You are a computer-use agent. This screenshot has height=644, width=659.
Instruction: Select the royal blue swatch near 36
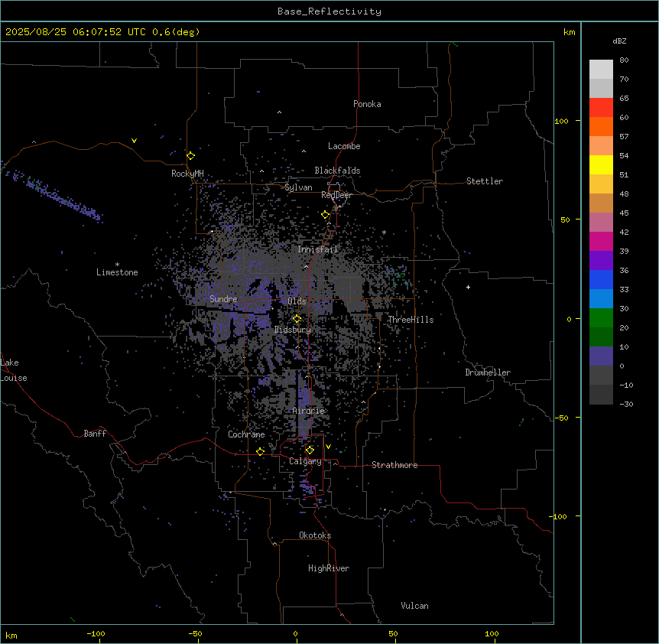coord(601,279)
